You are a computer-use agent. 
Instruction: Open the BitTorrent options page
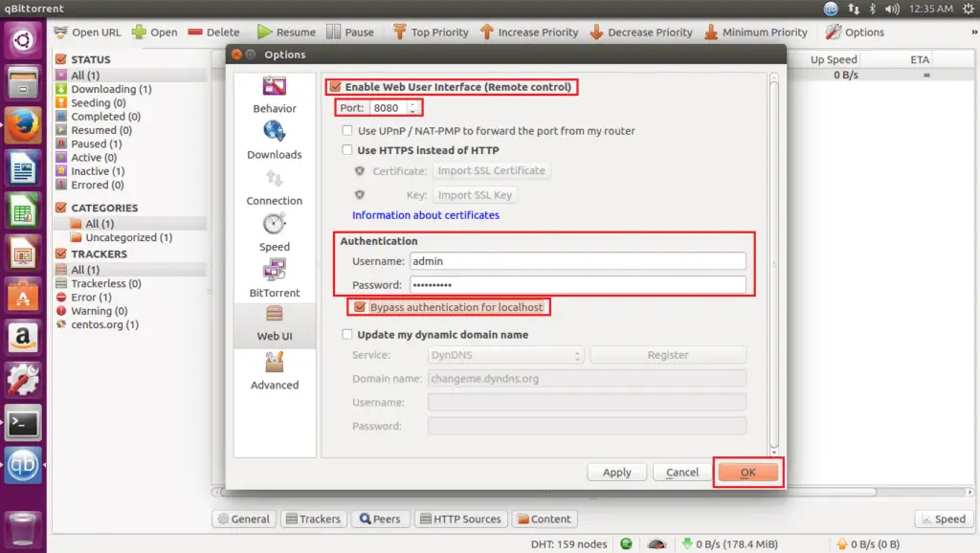pyautogui.click(x=275, y=279)
